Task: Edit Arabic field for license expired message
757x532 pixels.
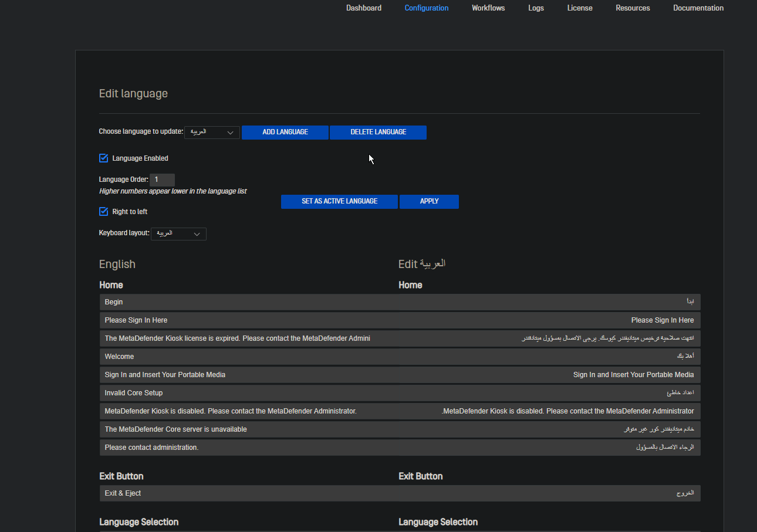Action: tap(550, 338)
